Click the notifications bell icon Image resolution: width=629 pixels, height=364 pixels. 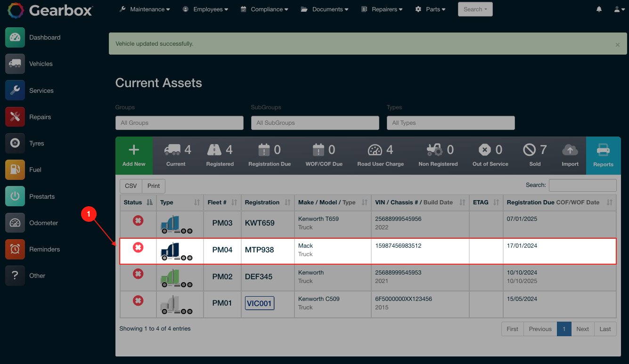click(x=599, y=9)
